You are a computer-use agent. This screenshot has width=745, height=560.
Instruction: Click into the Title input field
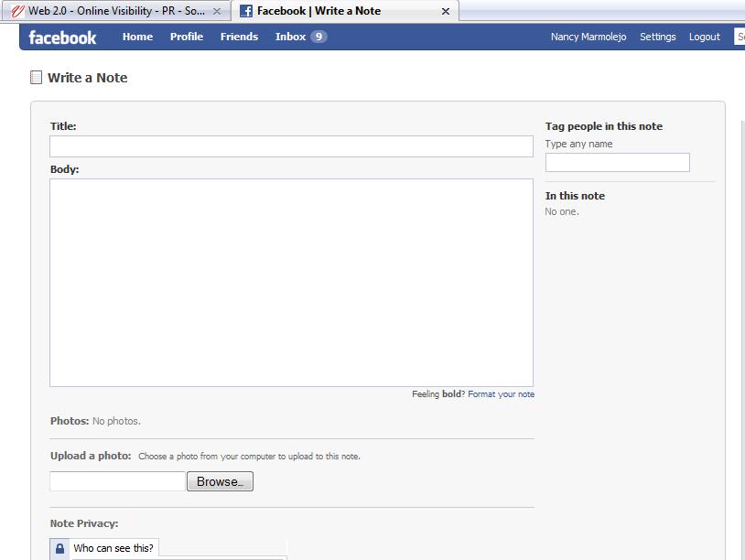tap(291, 146)
